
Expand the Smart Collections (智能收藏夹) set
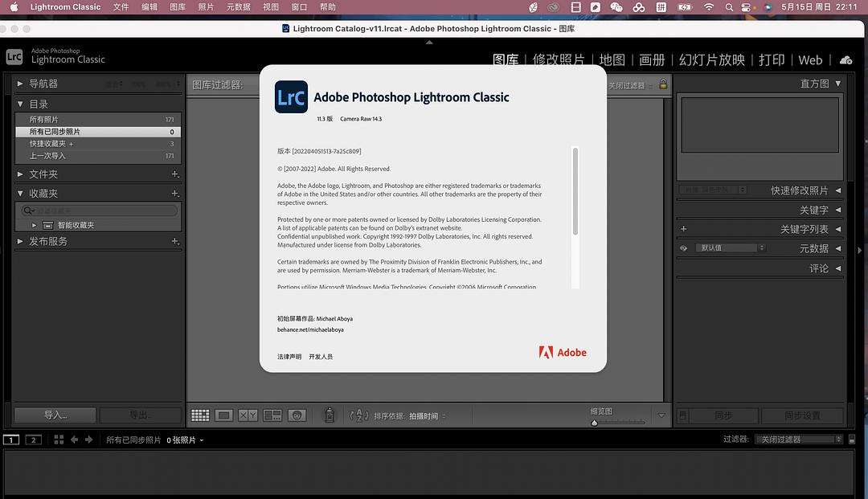pos(35,225)
